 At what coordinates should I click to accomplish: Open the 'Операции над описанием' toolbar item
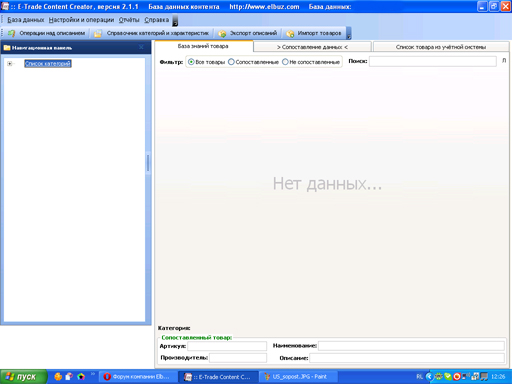pos(47,33)
